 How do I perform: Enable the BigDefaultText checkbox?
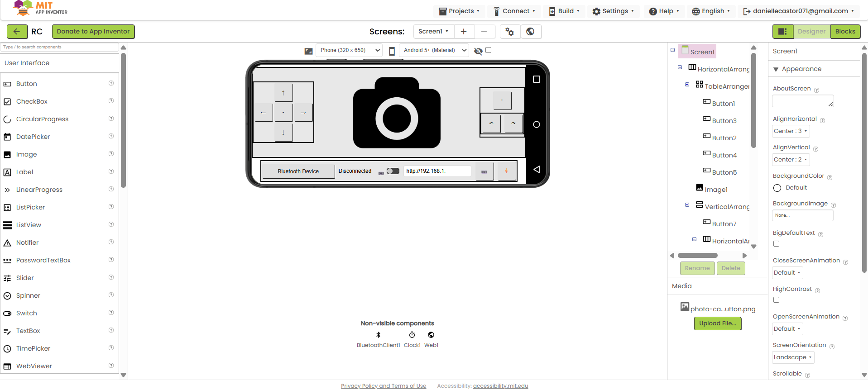(777, 244)
